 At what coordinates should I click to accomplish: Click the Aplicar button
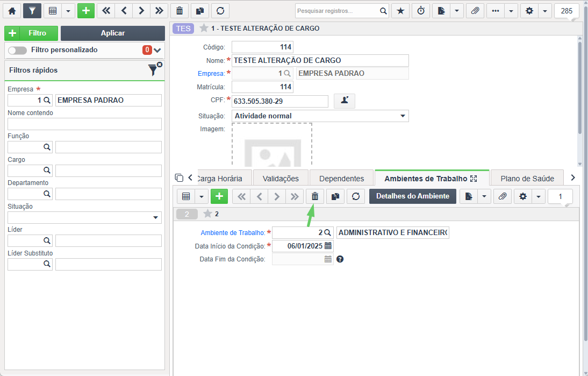(113, 33)
